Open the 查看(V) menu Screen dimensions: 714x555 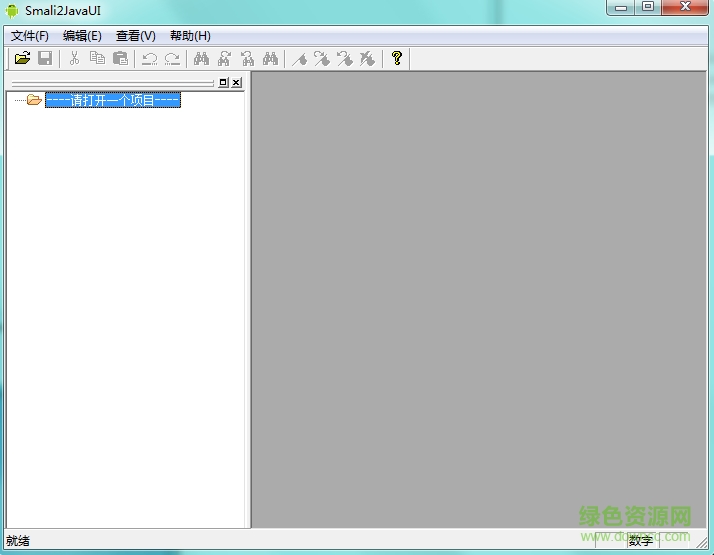coord(136,36)
